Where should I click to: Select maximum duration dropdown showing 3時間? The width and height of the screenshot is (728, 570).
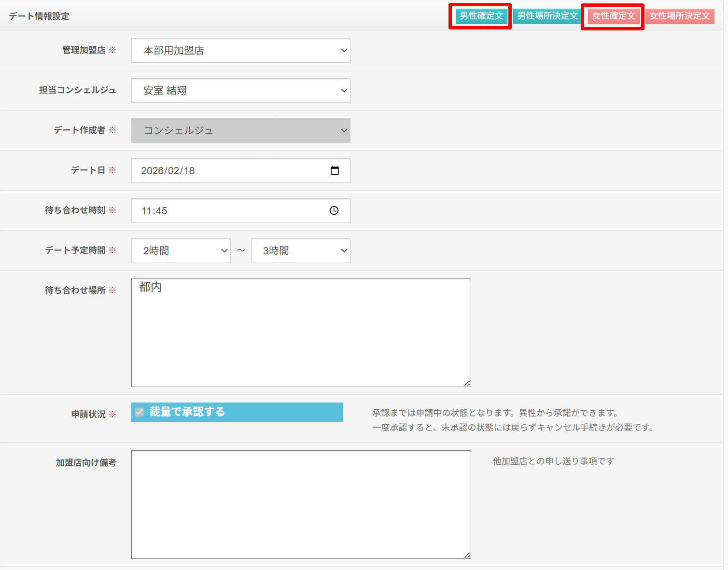(x=300, y=251)
